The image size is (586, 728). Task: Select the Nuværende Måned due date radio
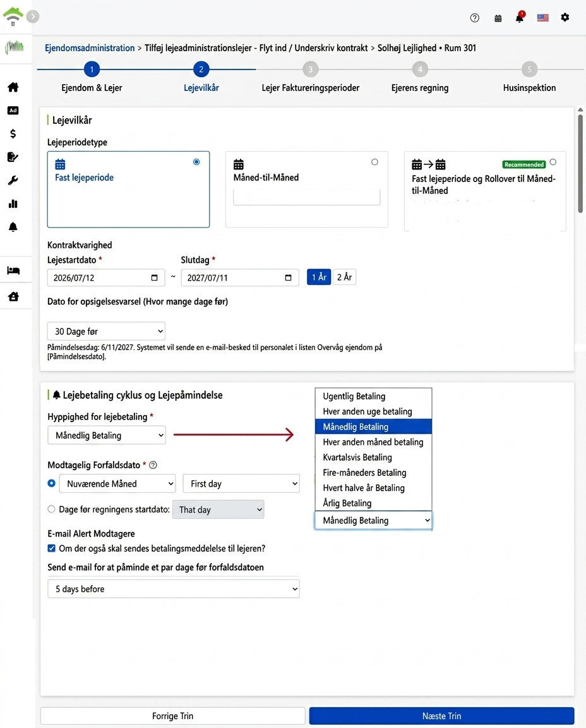[52, 483]
